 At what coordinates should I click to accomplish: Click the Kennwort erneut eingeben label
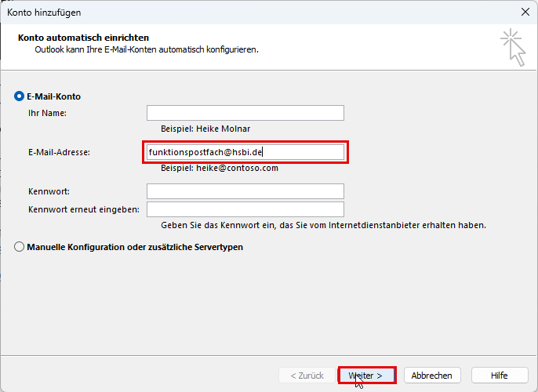(84, 209)
